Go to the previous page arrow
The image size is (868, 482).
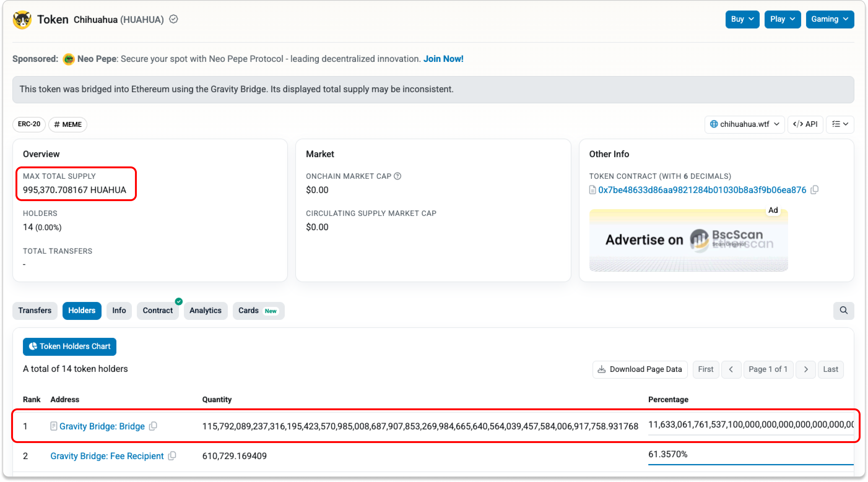(731, 369)
